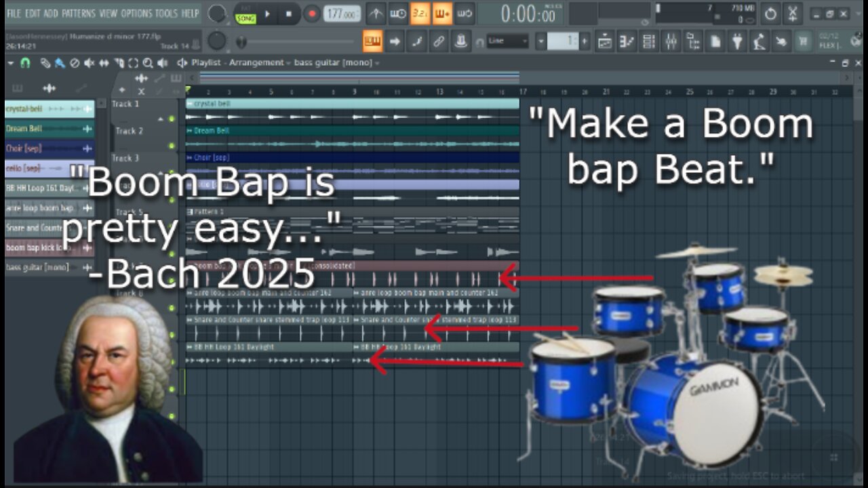Toggle the 3-2-1 recording countdown
Screen dimensions: 868x488
pos(420,14)
